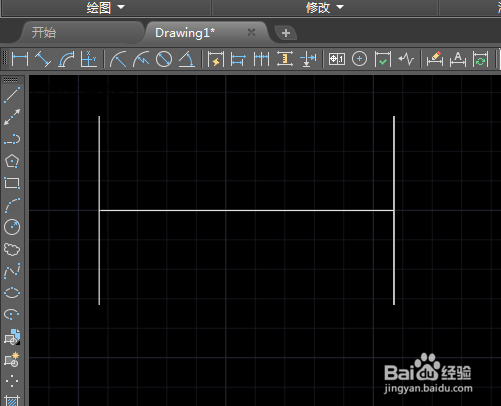Select the Dimension Break tool
Screen dimensions: 501x406
(308, 59)
